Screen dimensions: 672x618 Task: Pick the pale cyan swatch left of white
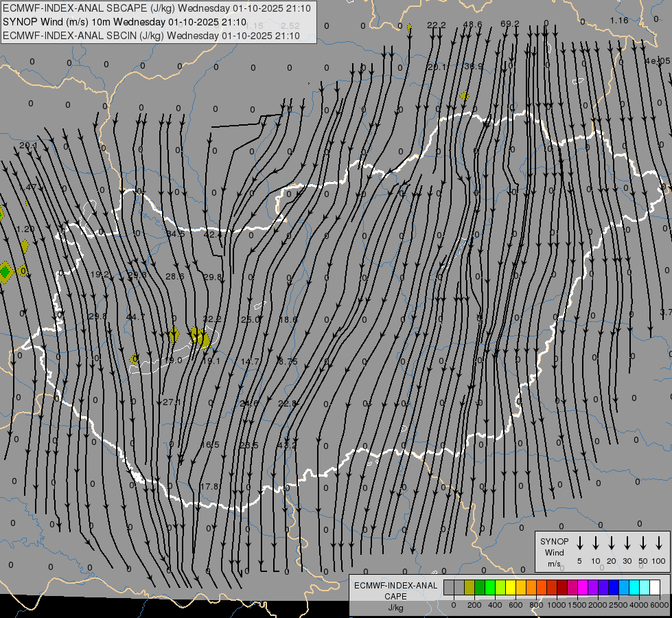(x=644, y=587)
